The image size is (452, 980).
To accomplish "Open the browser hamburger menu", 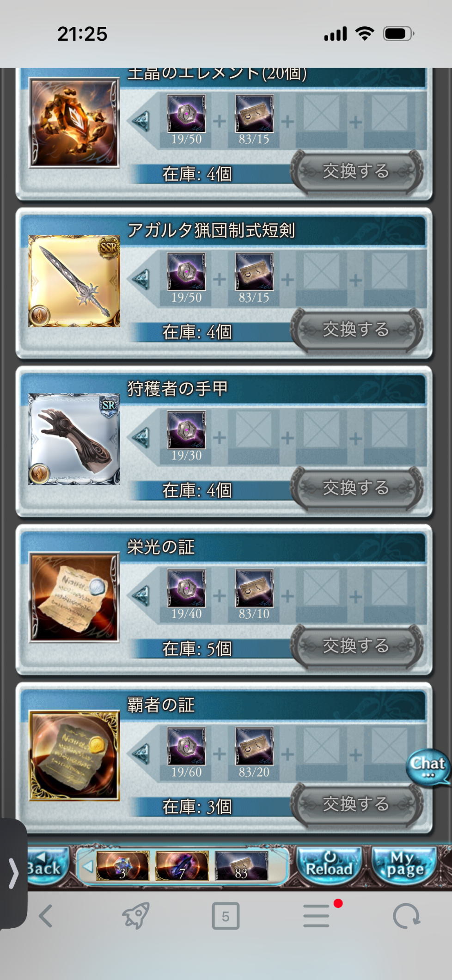I will pyautogui.click(x=317, y=916).
